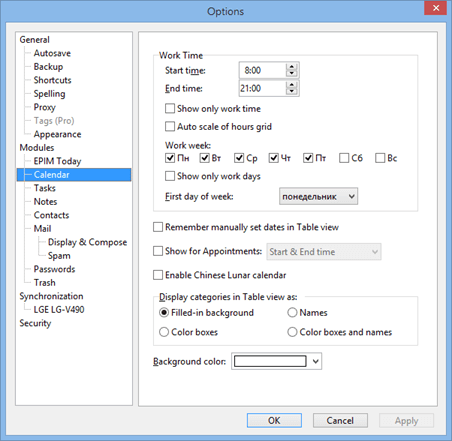This screenshot has height=441, width=452.
Task: Expand the Background color dropdown arrow
Action: (316, 361)
